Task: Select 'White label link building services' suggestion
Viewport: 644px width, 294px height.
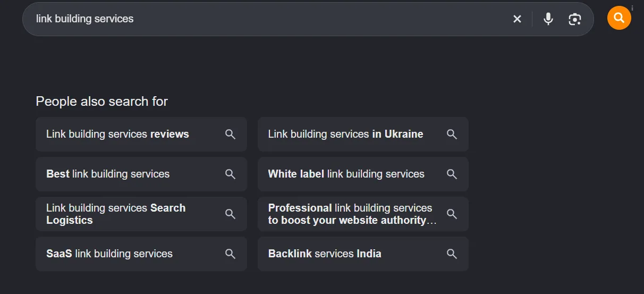Action: click(x=363, y=174)
